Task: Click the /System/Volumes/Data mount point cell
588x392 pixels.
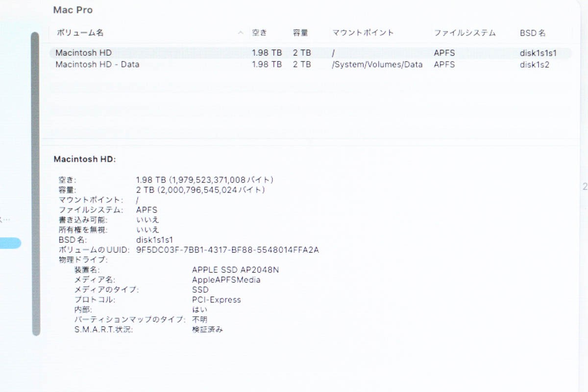Action: 377,64
